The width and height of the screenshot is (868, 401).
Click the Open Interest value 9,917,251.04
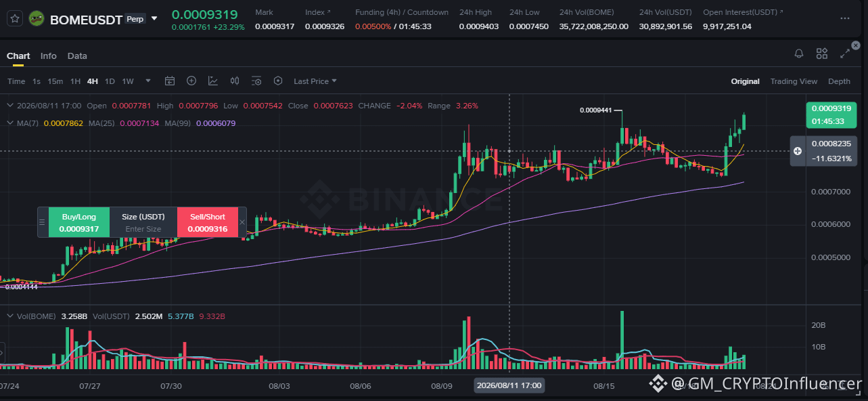pos(727,26)
